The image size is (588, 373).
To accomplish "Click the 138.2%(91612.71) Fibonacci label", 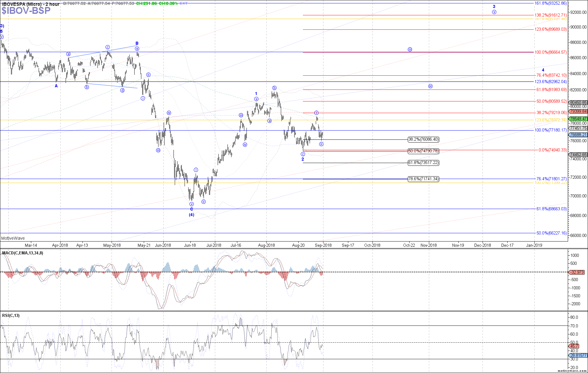I will pos(551,15).
